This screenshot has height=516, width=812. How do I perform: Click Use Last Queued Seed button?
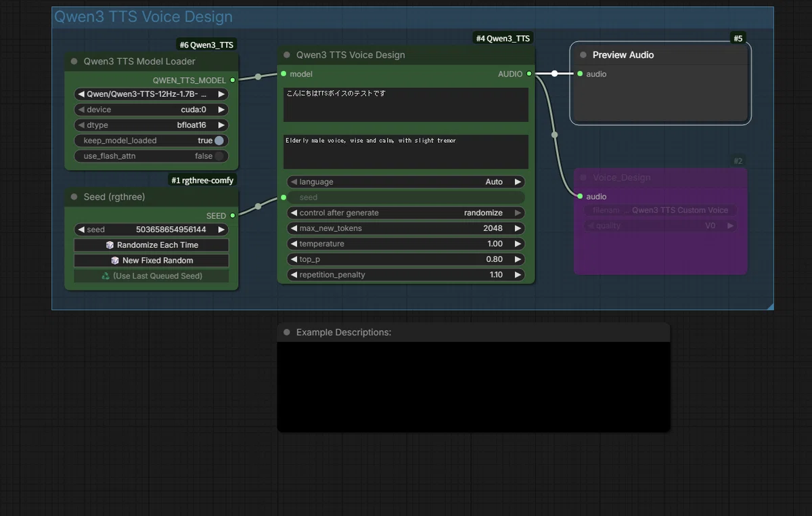(152, 276)
